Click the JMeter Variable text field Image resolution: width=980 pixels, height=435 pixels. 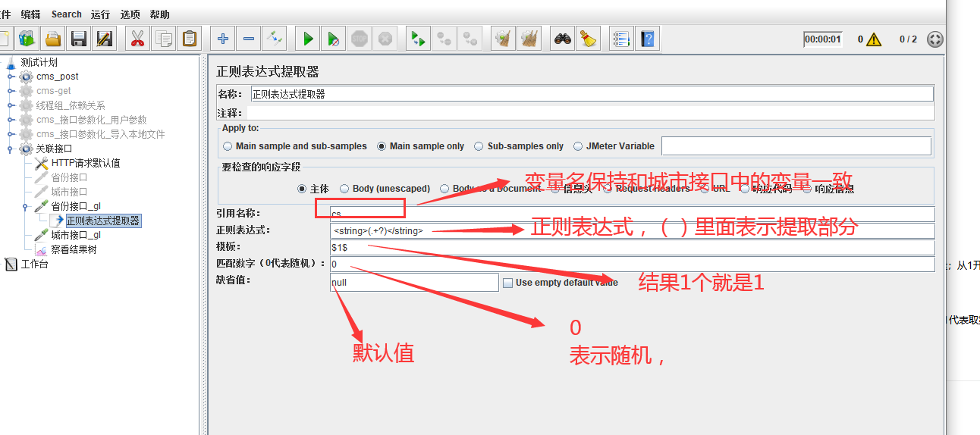(796, 146)
